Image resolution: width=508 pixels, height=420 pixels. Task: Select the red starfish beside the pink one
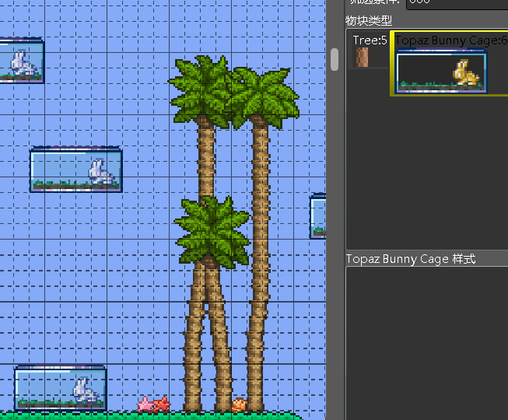click(161, 404)
